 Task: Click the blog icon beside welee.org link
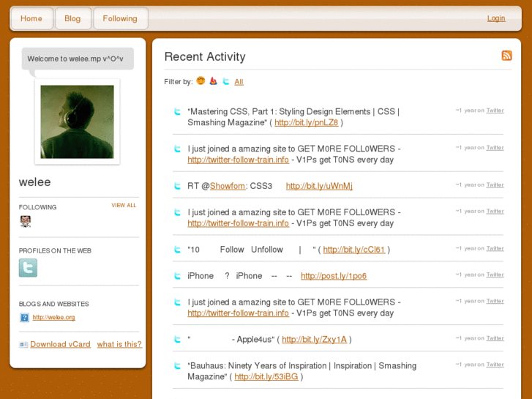(24, 318)
